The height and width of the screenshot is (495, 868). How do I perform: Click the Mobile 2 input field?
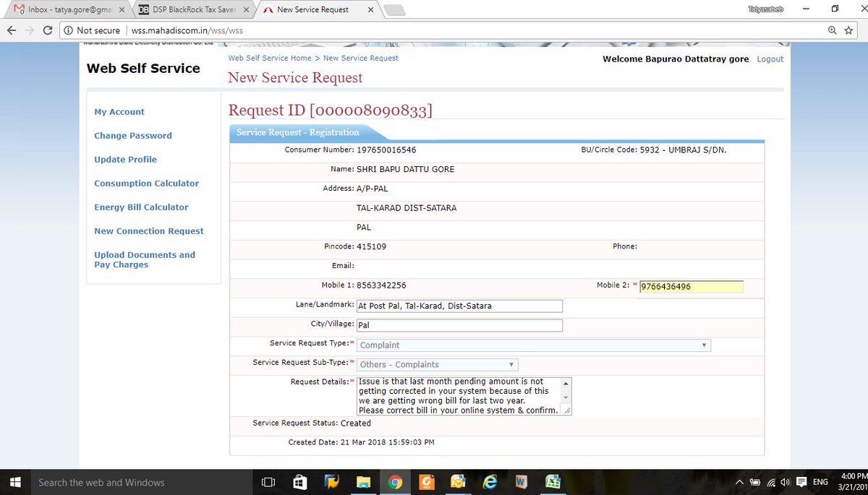(691, 287)
